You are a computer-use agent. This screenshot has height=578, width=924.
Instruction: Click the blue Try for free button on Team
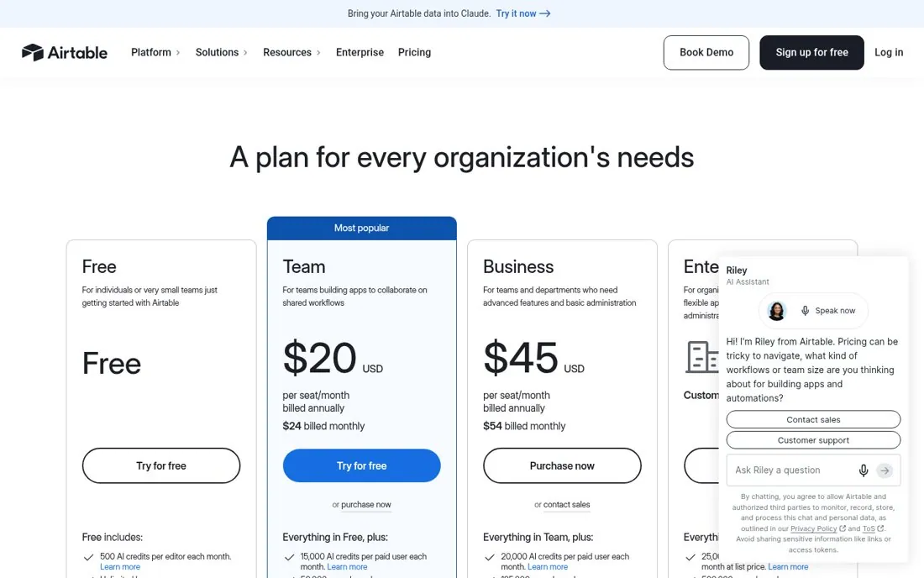pyautogui.click(x=361, y=465)
